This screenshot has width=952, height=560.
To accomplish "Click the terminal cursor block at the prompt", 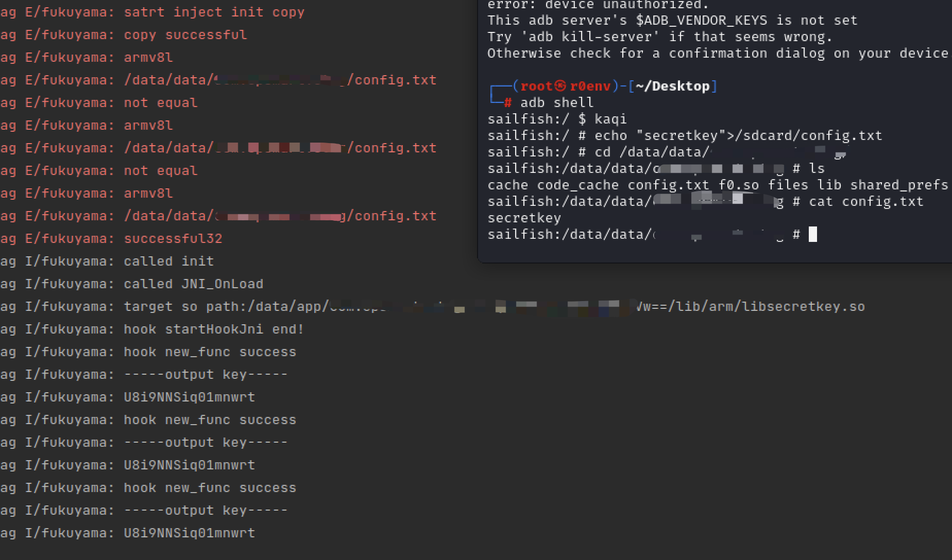I will pos(813,234).
